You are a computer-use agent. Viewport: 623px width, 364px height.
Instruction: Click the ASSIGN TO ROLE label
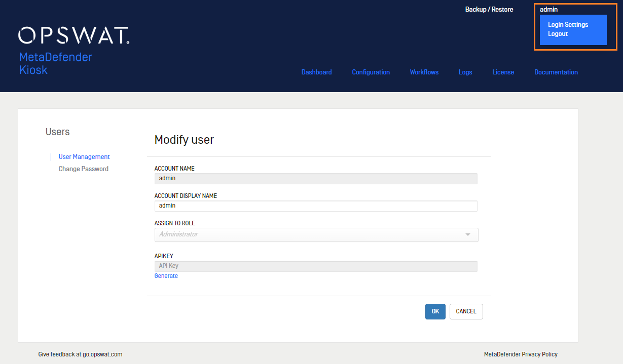click(x=175, y=223)
